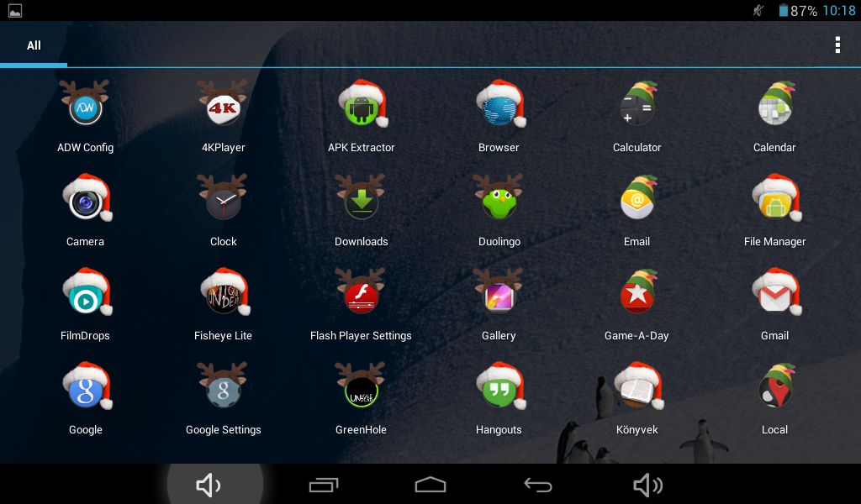Image resolution: width=861 pixels, height=504 pixels.
Task: Go to the home screen
Action: point(430,486)
